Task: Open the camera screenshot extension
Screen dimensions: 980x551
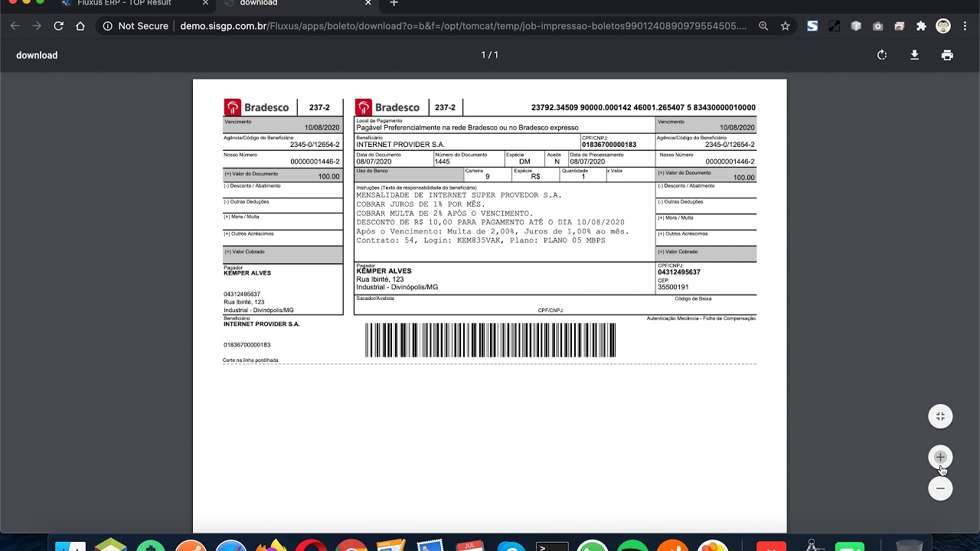Action: point(877,26)
